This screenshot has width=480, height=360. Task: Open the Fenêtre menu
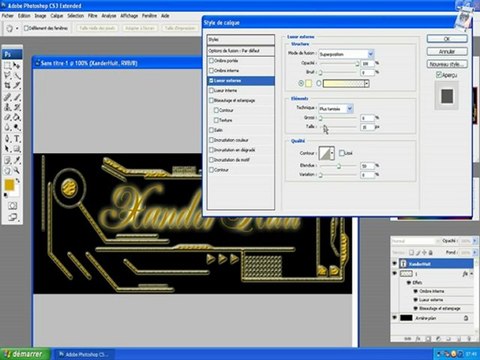click(x=149, y=16)
